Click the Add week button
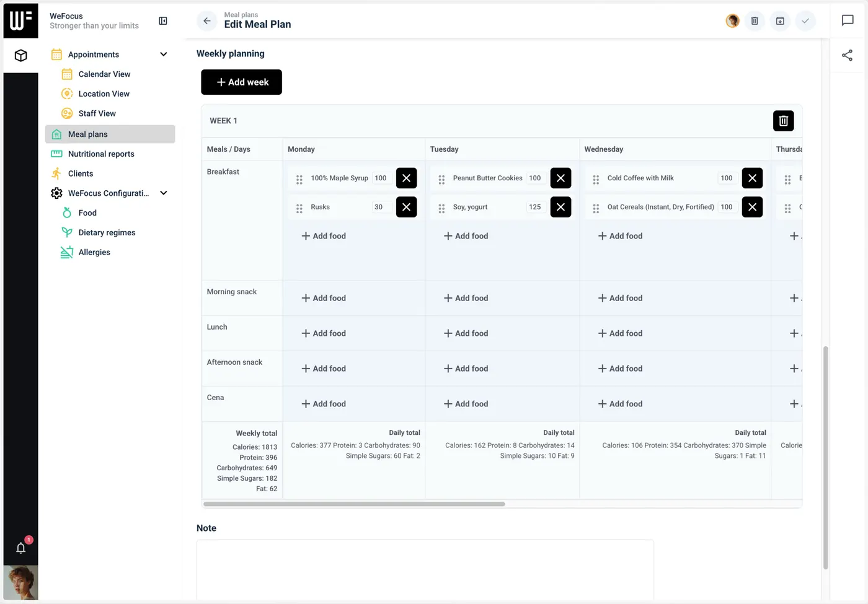Image resolution: width=868 pixels, height=604 pixels. pyautogui.click(x=241, y=82)
